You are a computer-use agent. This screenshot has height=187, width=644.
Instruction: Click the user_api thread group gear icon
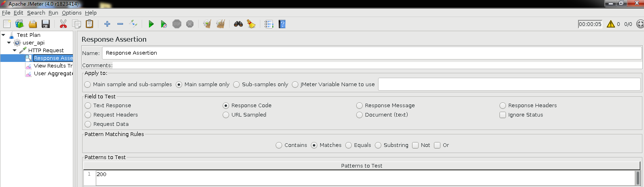pos(17,43)
